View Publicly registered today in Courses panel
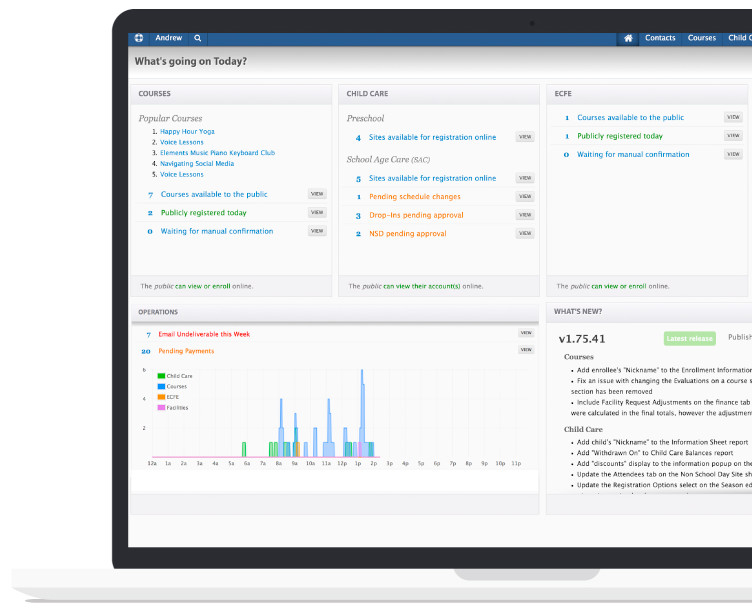The height and width of the screenshot is (612, 752). (x=317, y=212)
